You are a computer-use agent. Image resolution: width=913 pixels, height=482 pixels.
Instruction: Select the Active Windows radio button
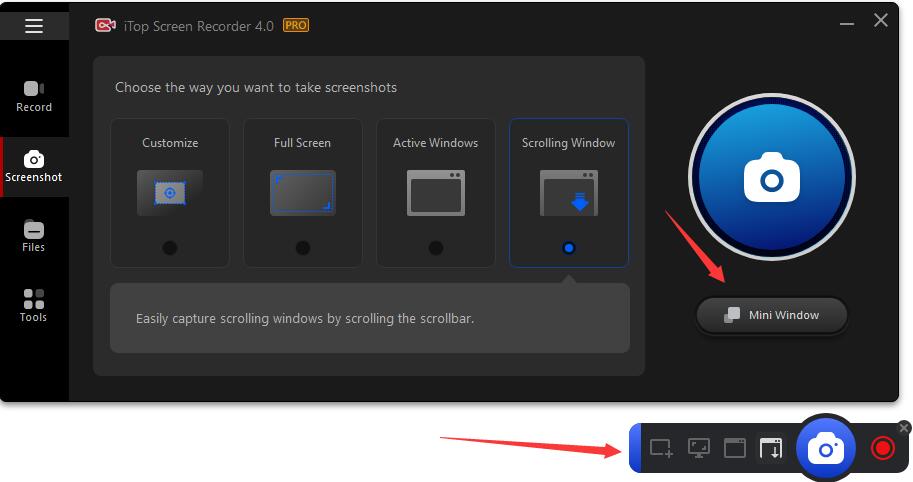tap(436, 248)
